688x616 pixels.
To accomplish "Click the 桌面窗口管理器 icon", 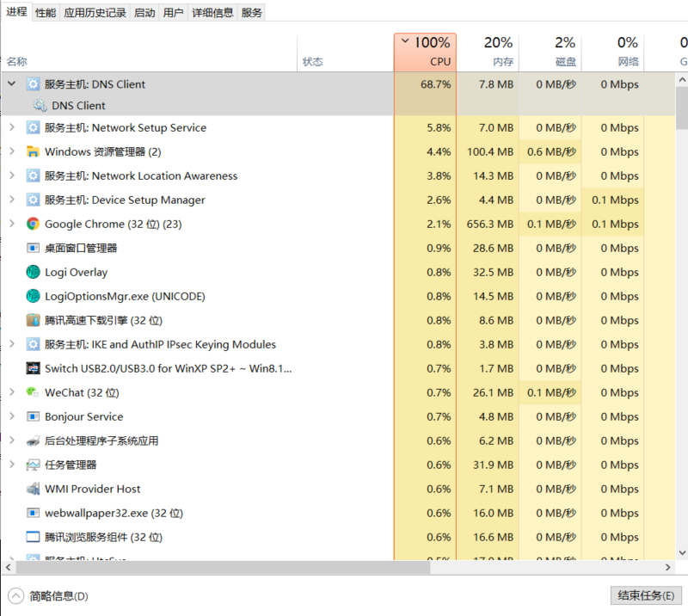I will [33, 248].
